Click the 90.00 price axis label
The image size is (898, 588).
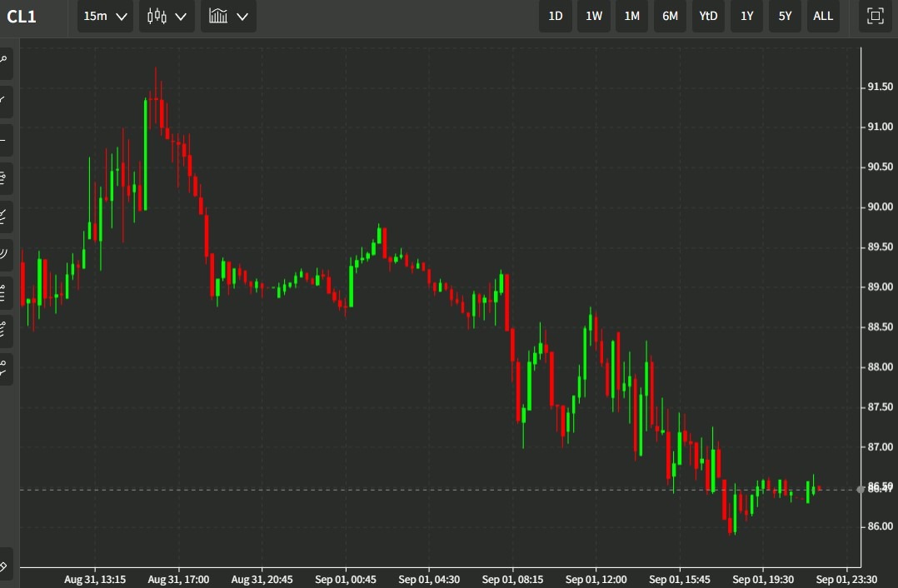click(881, 207)
